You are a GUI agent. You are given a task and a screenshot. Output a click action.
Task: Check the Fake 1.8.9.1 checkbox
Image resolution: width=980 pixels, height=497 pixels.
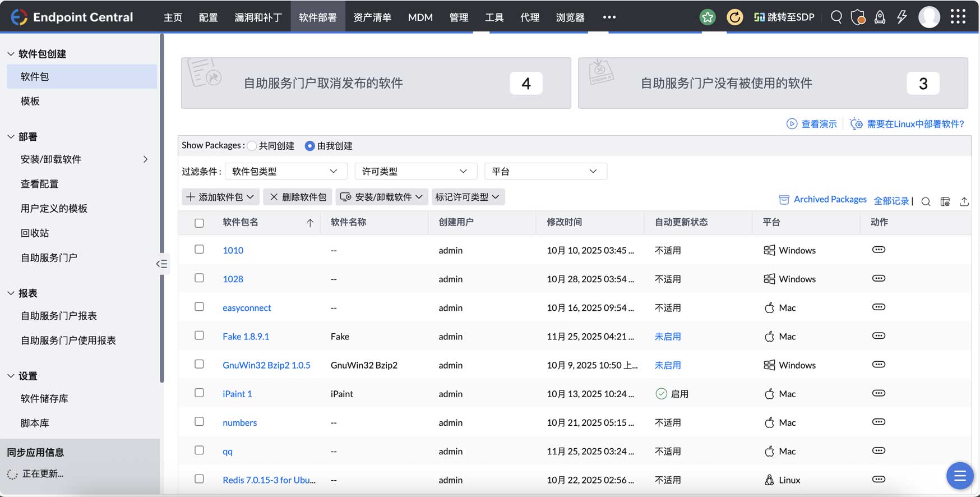[199, 335]
